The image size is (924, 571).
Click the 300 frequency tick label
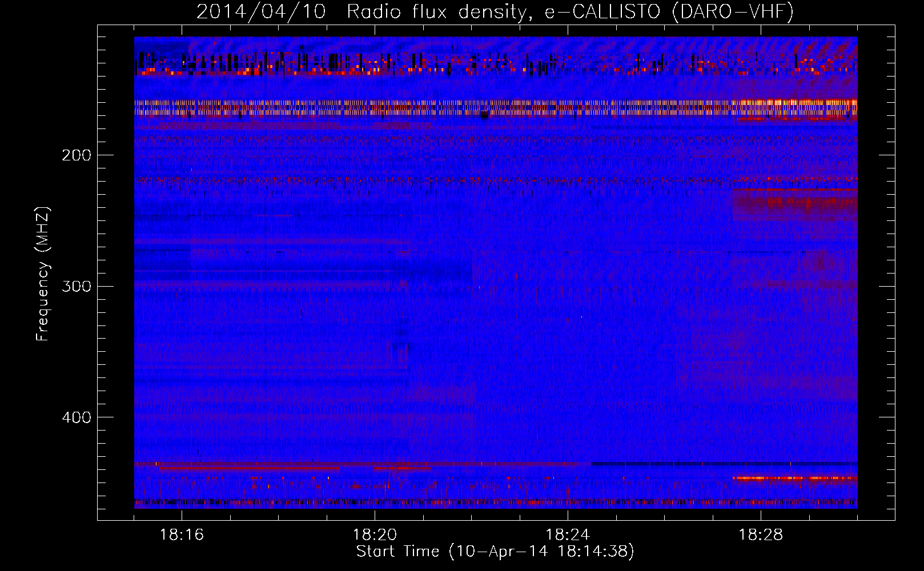pos(77,286)
